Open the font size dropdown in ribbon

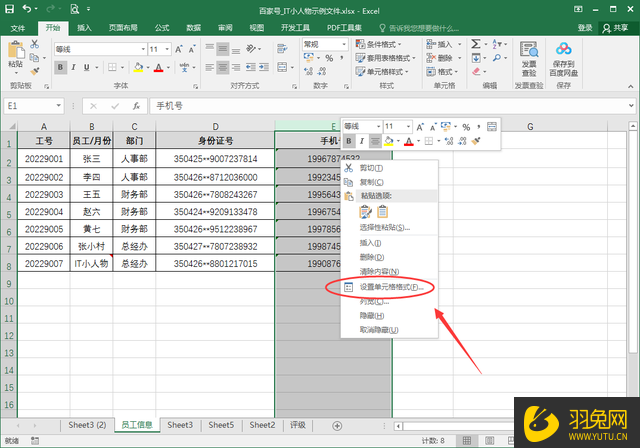[167, 49]
